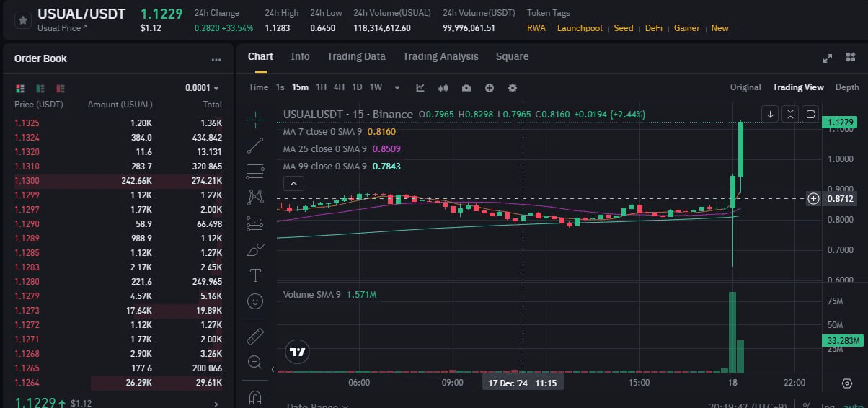Open more time intervals dropdown

397,88
